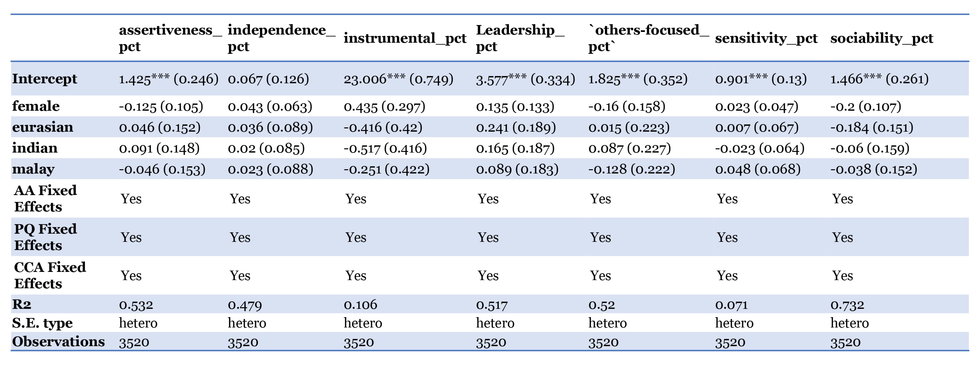Select the CCA Fixed Effects label

50,275
